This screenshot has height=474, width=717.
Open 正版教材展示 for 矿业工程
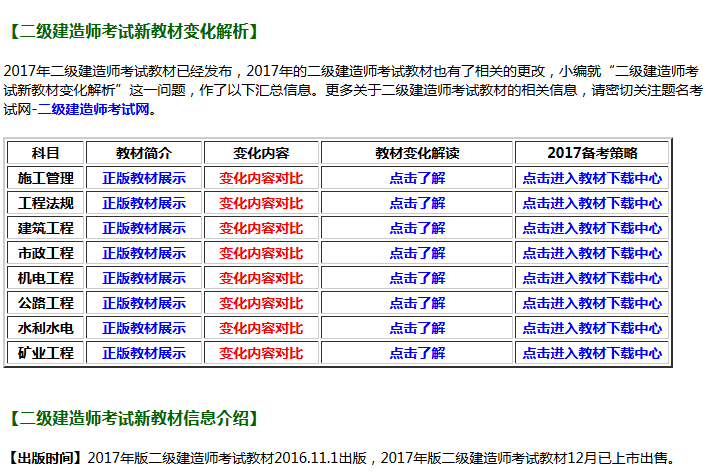144,353
